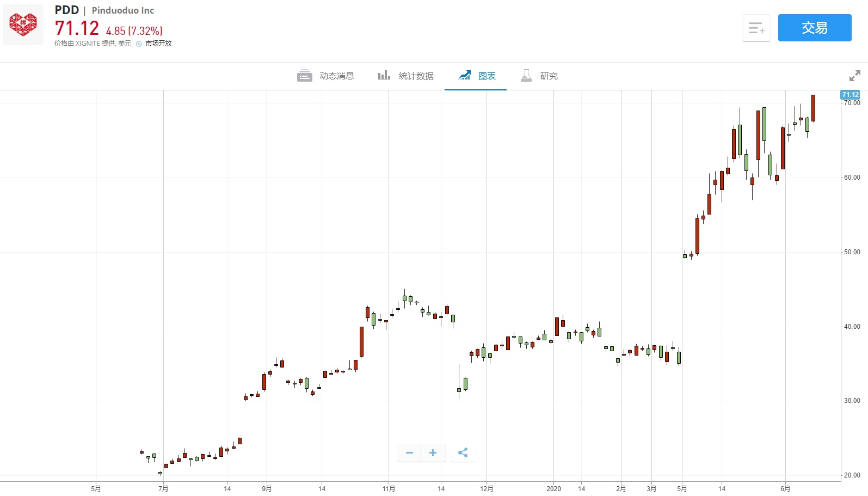Image resolution: width=868 pixels, height=496 pixels.
Task: Open the 动态消息 tab
Action: point(336,76)
